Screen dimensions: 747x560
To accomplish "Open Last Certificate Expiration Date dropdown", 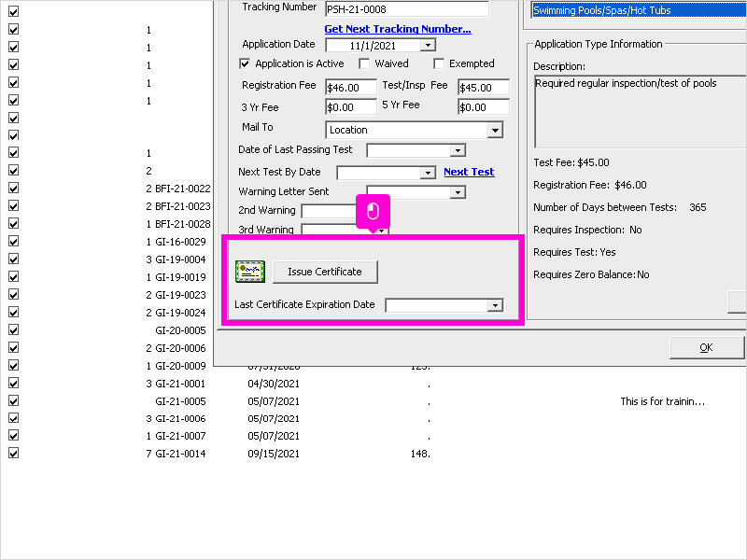I will (x=495, y=305).
